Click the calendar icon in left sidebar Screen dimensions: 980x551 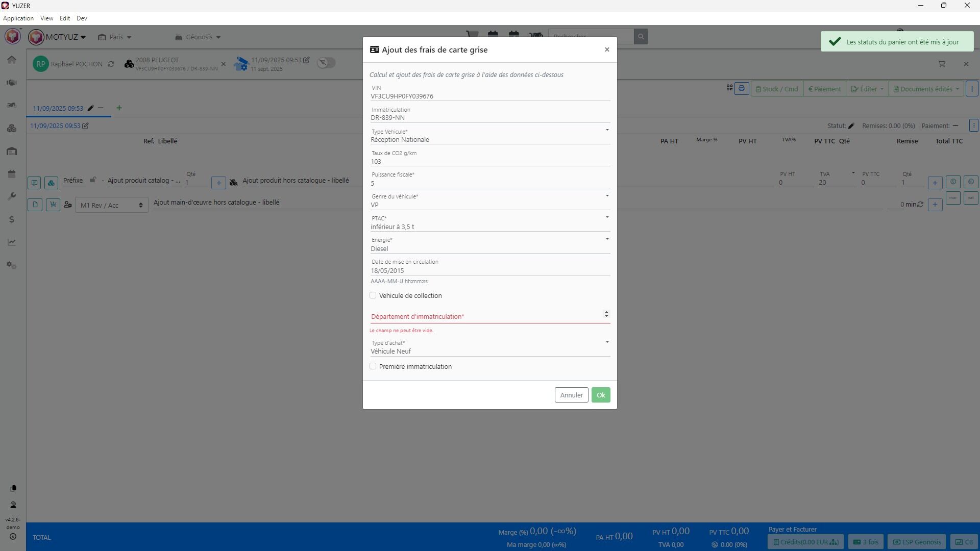click(12, 174)
